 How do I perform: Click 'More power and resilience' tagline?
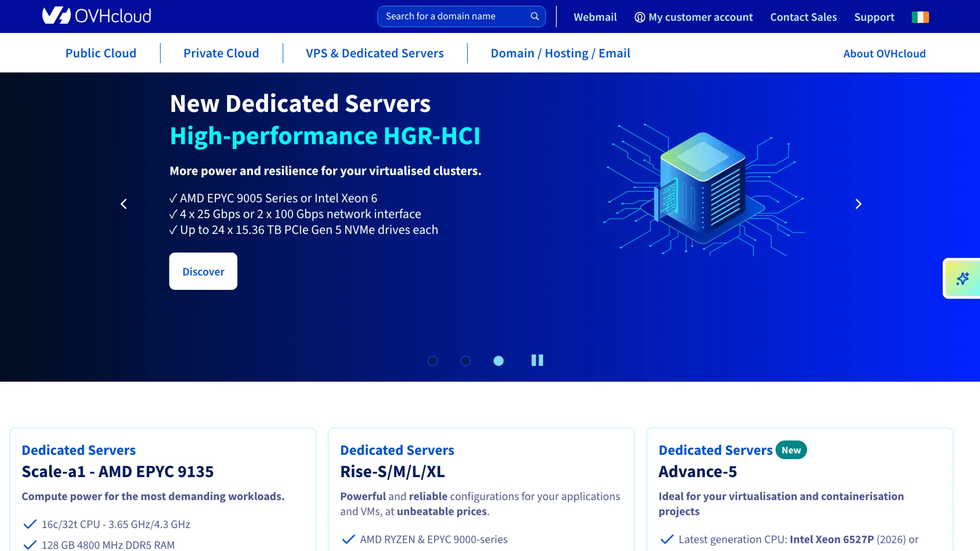click(325, 171)
